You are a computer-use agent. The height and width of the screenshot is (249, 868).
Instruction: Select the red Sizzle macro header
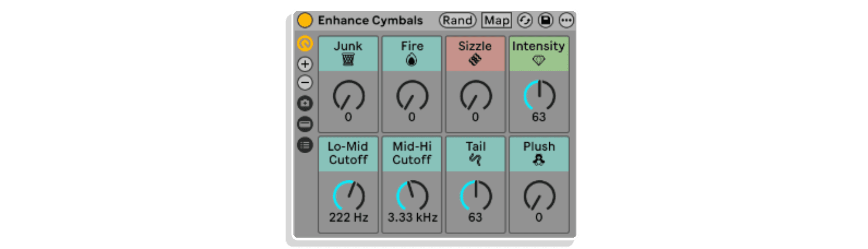click(x=476, y=54)
